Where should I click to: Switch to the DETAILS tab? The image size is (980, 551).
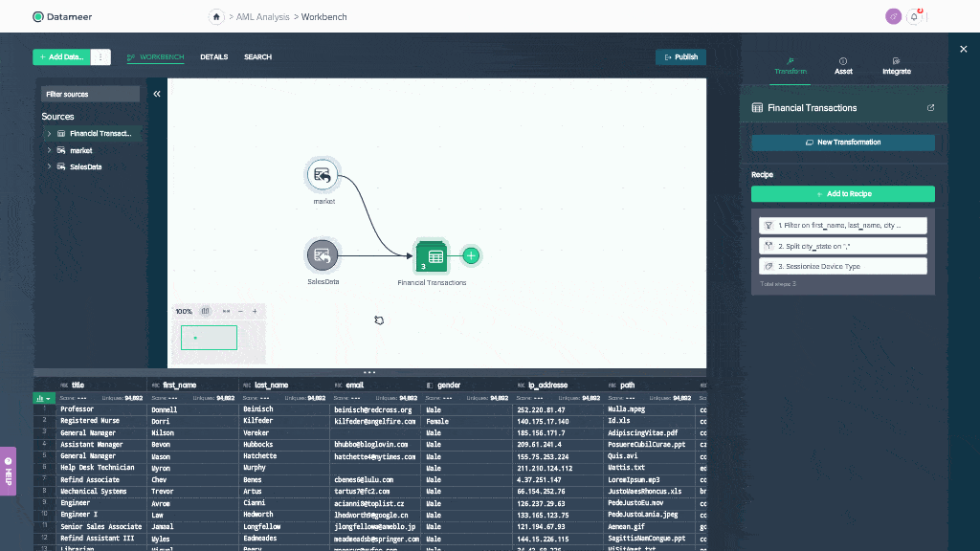coord(213,56)
